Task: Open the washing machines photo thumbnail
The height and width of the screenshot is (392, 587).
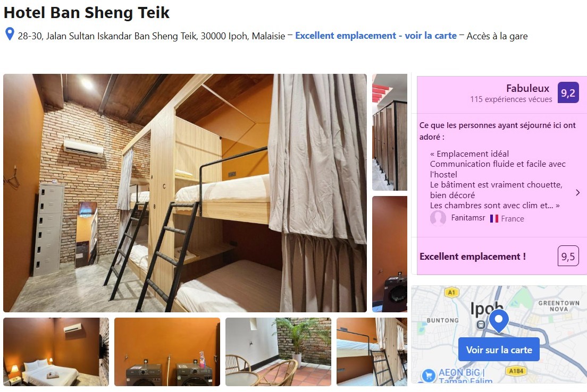Action: [167, 352]
